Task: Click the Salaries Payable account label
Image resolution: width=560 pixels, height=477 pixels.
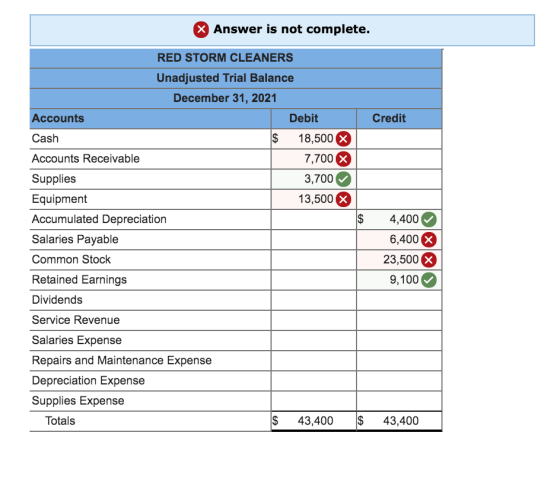Action: pos(75,240)
